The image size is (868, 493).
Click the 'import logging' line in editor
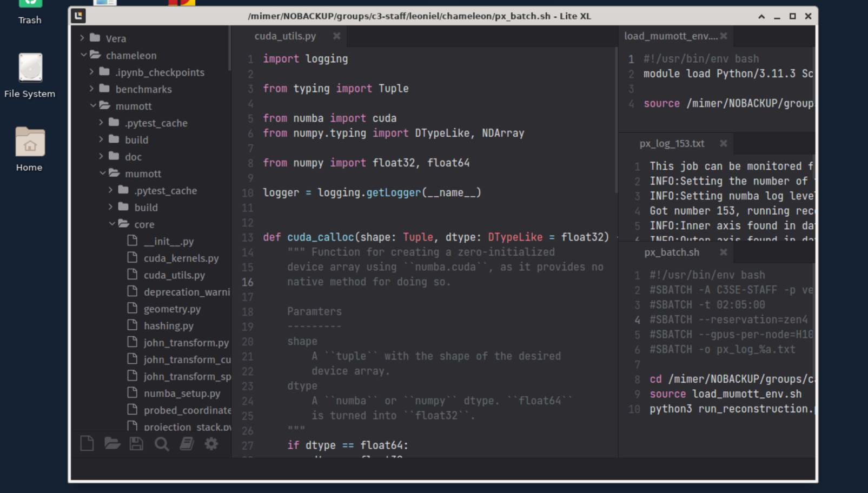pos(306,58)
